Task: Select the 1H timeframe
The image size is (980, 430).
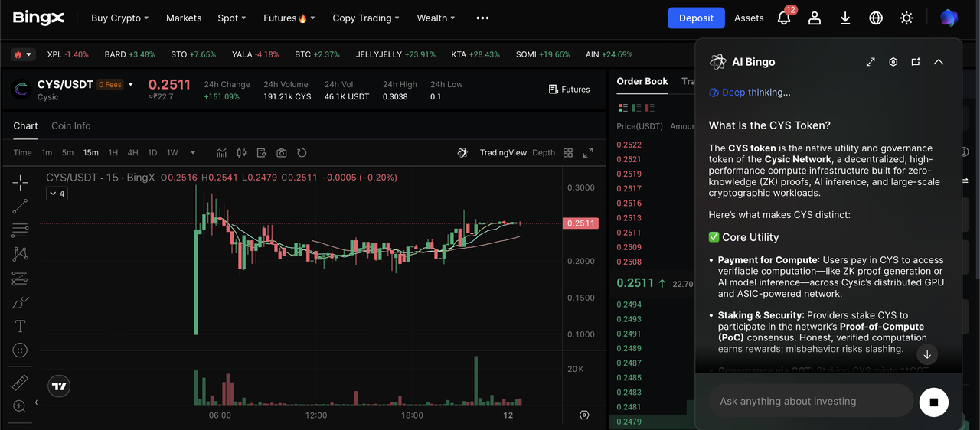Action: [x=113, y=153]
